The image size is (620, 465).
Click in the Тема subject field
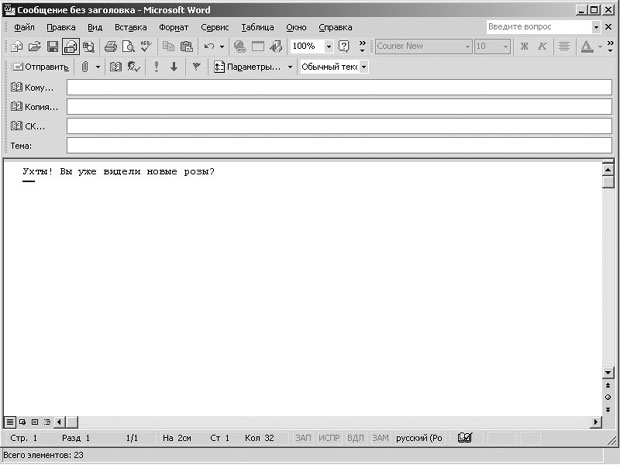pos(338,145)
